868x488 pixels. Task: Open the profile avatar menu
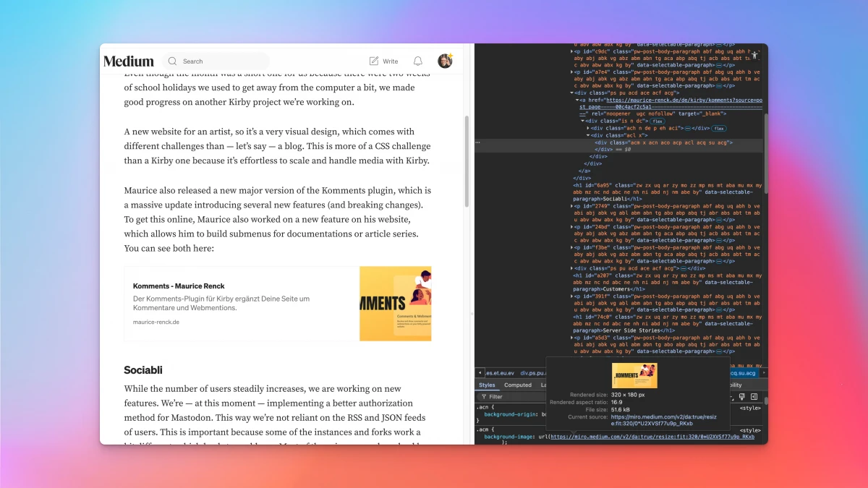[445, 61]
